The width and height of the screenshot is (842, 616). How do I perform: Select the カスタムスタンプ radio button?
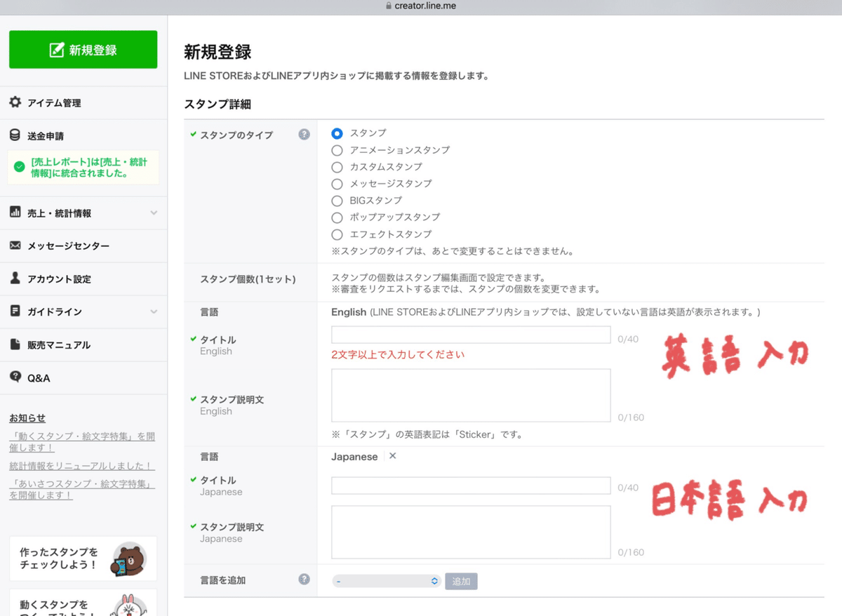tap(338, 167)
